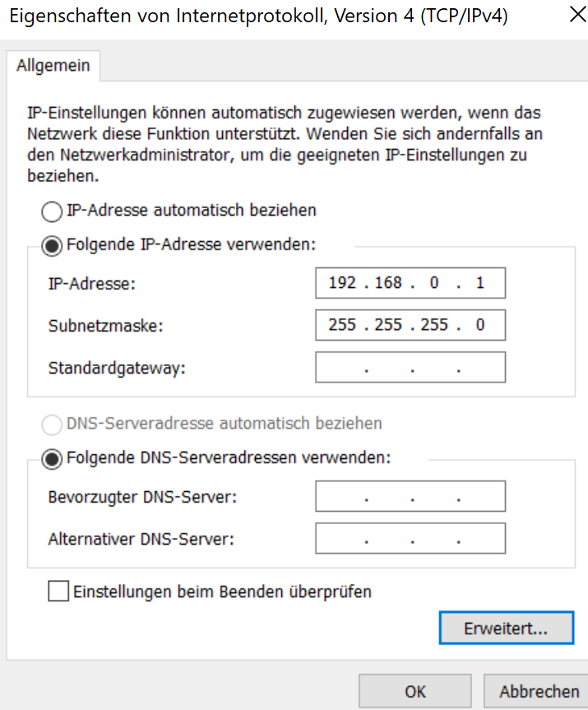Screen dimensions: 588x710
Task: Click the Allgemein tab
Action: tap(53, 66)
